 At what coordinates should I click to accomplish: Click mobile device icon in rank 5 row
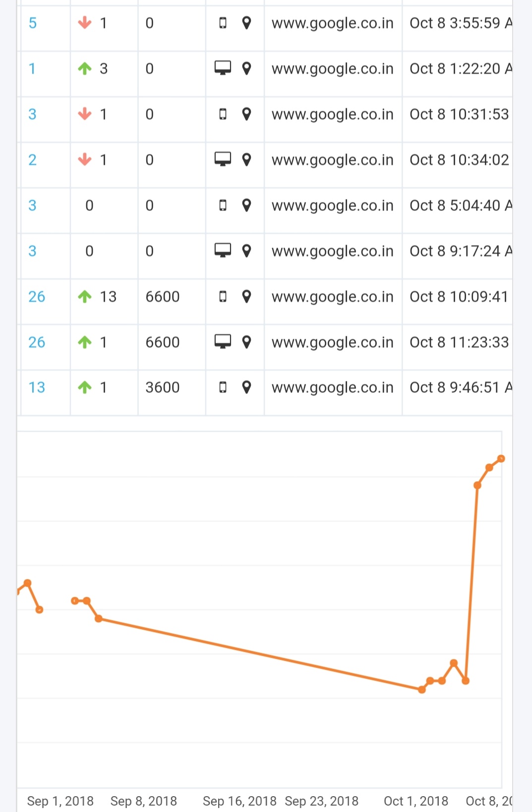(223, 23)
